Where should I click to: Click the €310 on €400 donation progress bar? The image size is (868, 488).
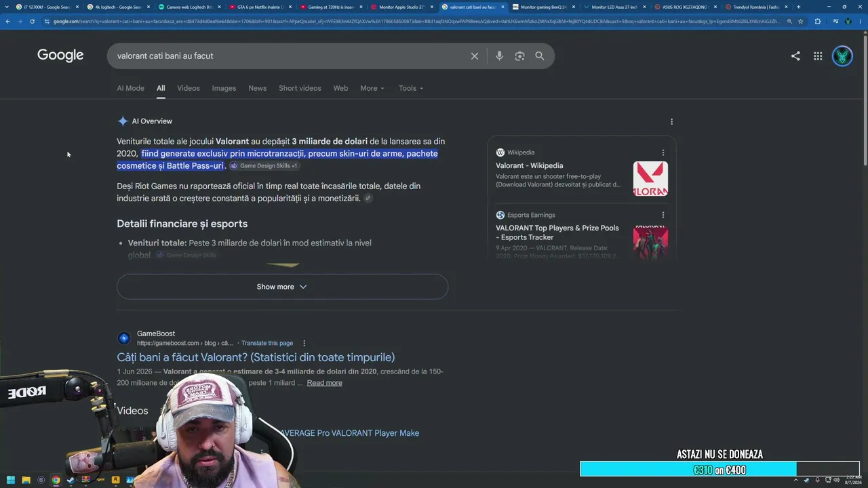coord(719,470)
